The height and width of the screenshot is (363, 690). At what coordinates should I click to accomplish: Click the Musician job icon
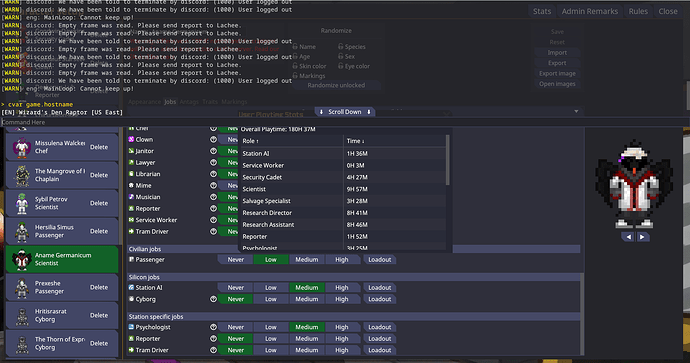pos(131,197)
